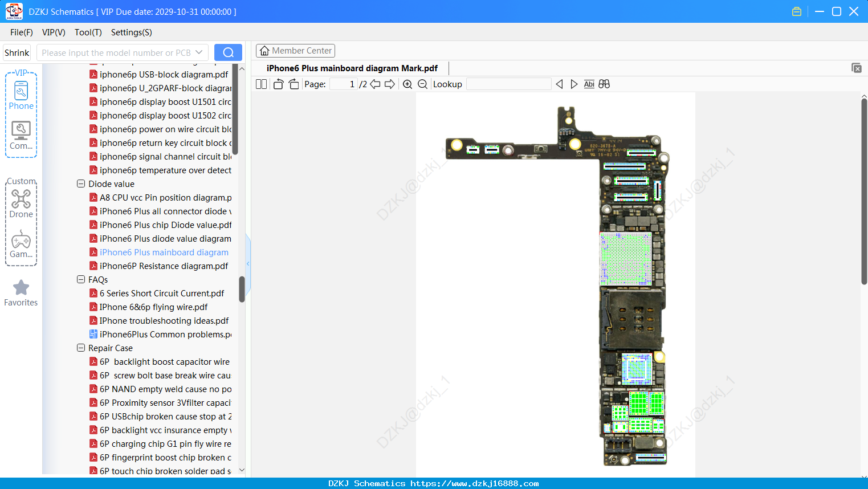Viewport: 868px width, 489px height.
Task: Open IPhone troubleshooting ideas.pdf
Action: (164, 321)
